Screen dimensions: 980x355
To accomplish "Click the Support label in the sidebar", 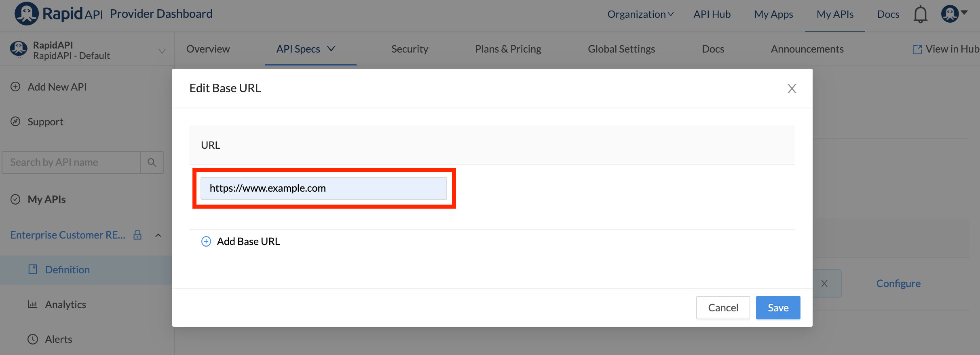I will tap(45, 122).
